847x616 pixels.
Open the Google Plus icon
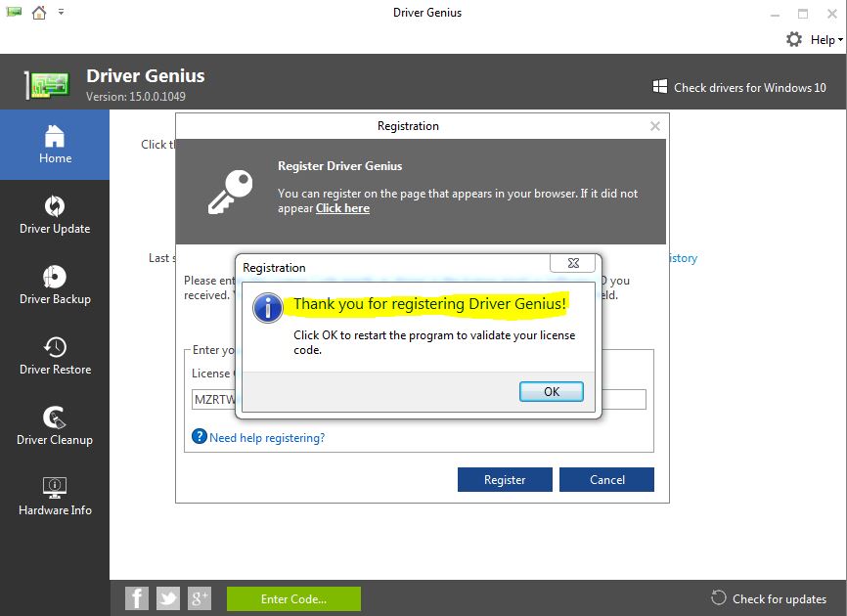click(200, 598)
